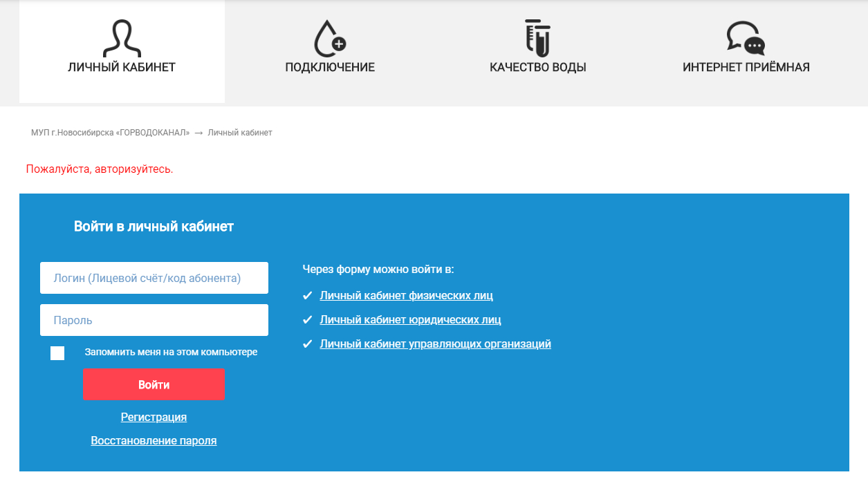Focus the Логин (Лицевой счёт/код абонента) field
This screenshot has height=488, width=868.
(x=154, y=278)
